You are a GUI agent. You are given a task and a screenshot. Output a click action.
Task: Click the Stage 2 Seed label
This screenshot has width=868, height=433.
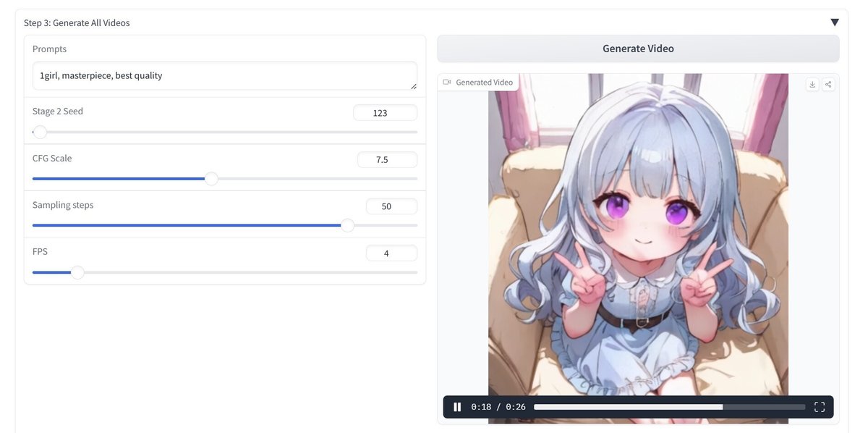point(58,112)
